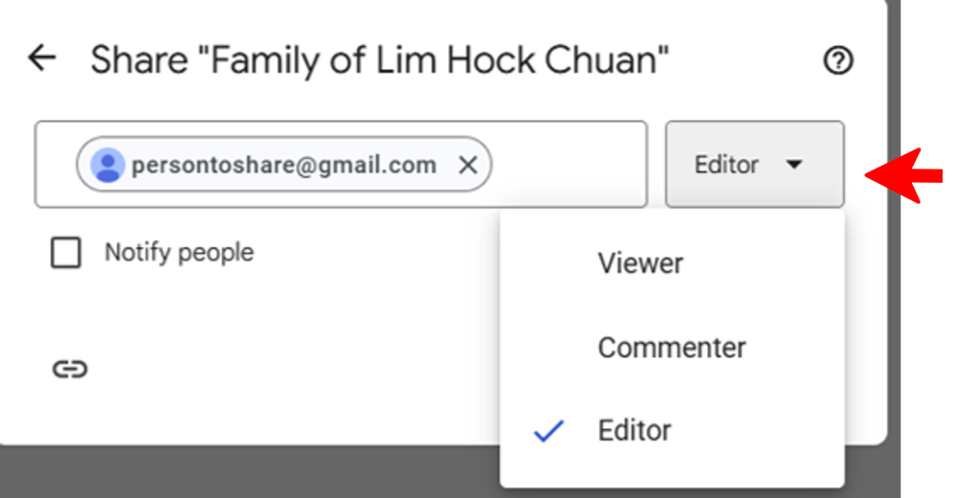The height and width of the screenshot is (498, 980).
Task: Click the chain link icon below Notify people
Action: pos(69,370)
